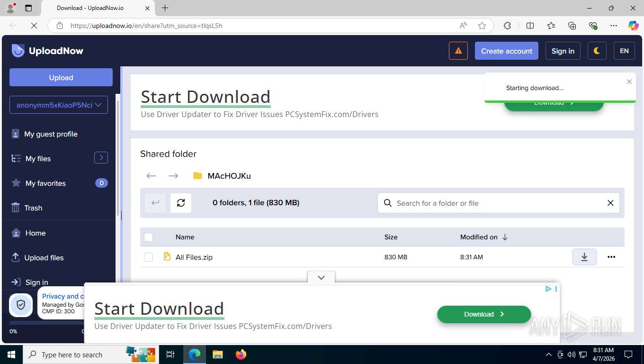Refresh the shared folder listing

tap(181, 203)
